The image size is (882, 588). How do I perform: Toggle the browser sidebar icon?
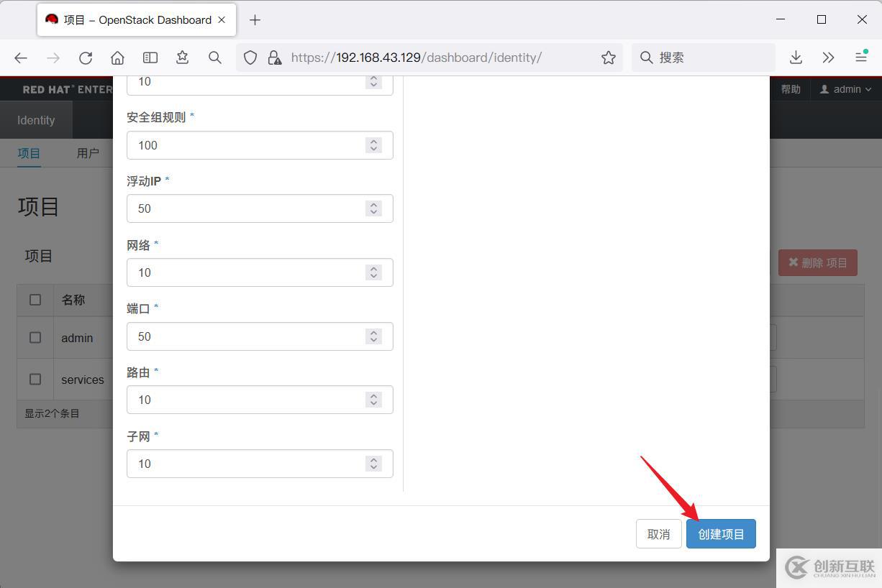pyautogui.click(x=150, y=58)
